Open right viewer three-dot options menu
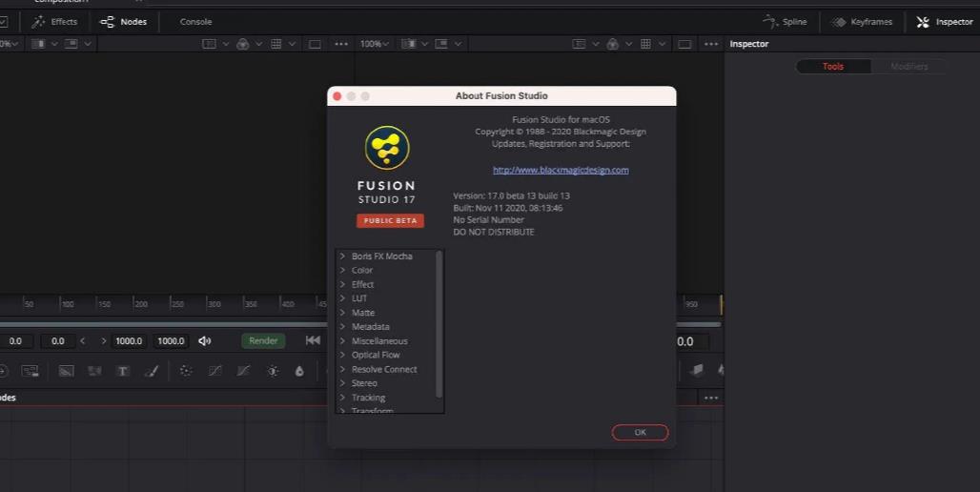This screenshot has width=980, height=492. (711, 44)
